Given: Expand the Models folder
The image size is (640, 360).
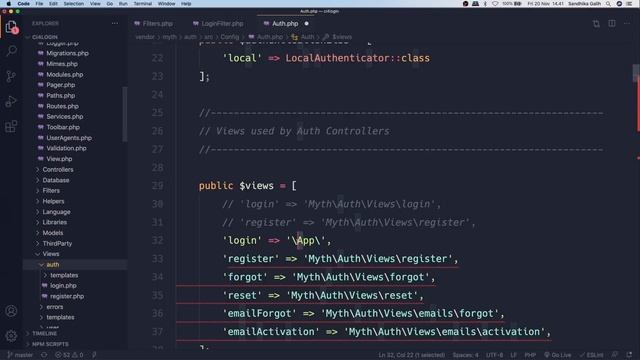Looking at the screenshot, I should tap(53, 233).
